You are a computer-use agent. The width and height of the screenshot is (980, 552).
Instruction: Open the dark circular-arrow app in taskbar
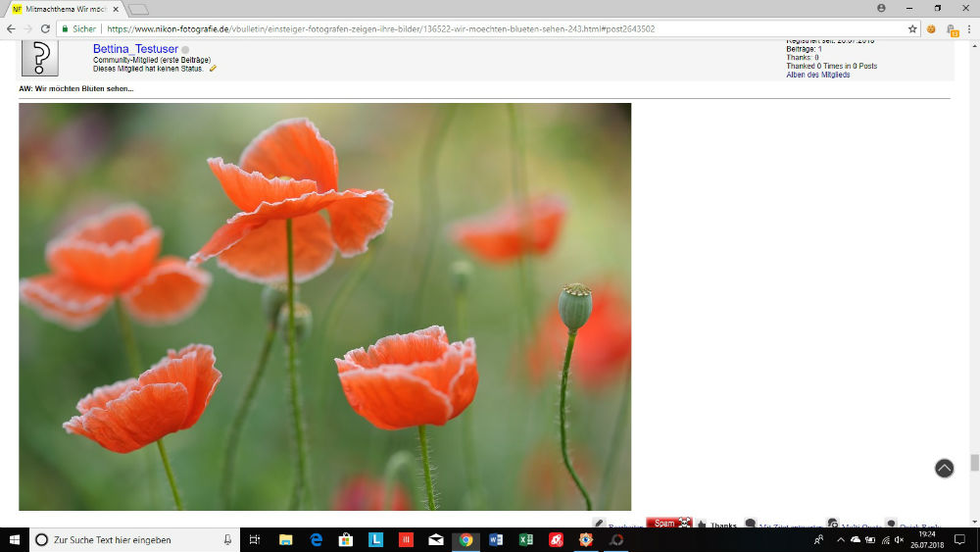[x=616, y=539]
